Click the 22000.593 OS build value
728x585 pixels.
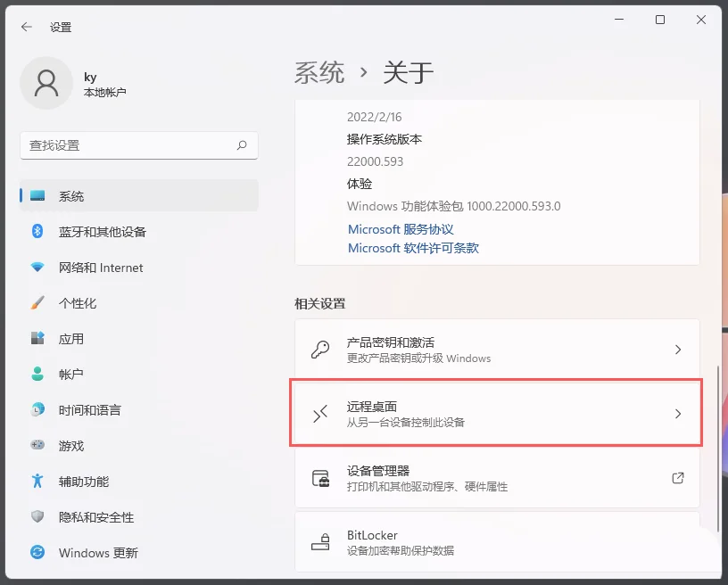(x=375, y=161)
